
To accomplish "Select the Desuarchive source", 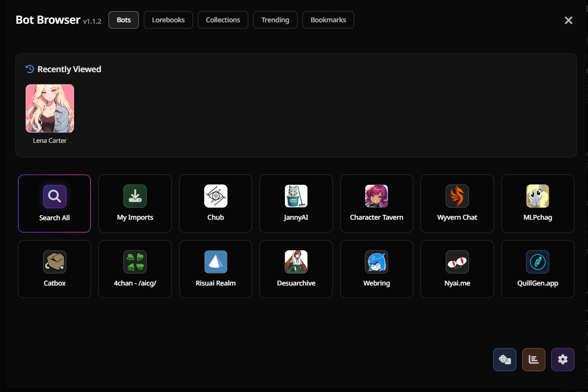I will click(296, 269).
